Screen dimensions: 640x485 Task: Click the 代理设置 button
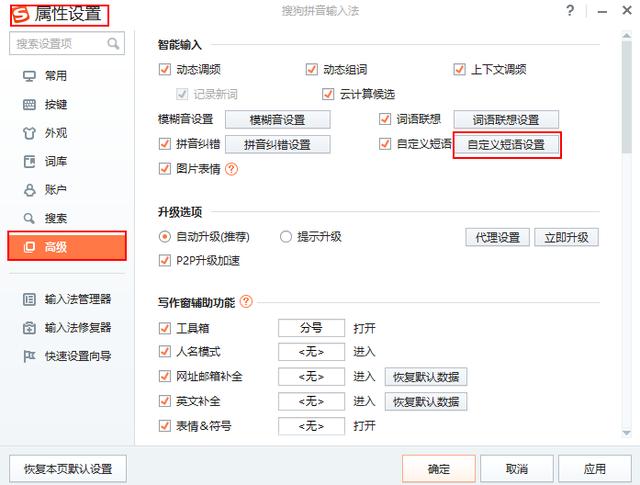(498, 237)
